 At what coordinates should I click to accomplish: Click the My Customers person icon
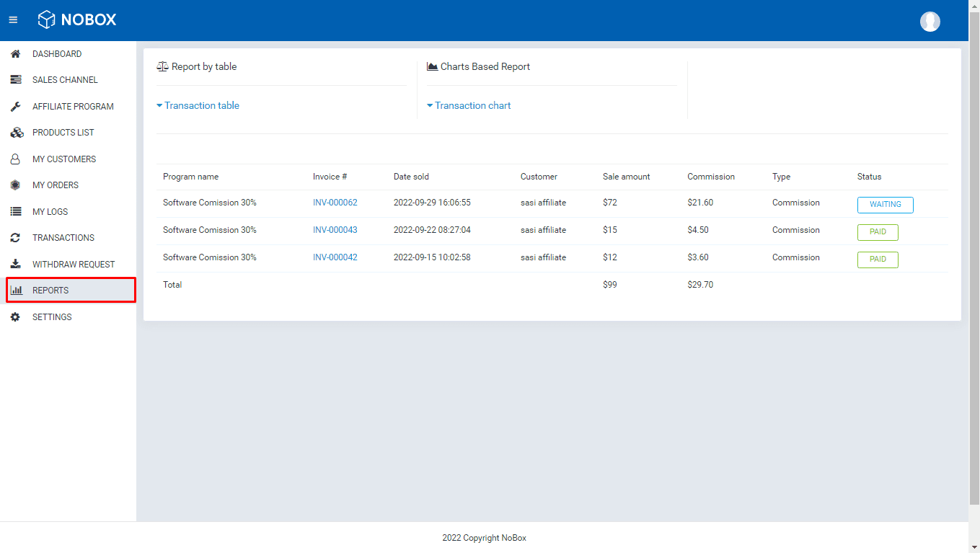15,159
